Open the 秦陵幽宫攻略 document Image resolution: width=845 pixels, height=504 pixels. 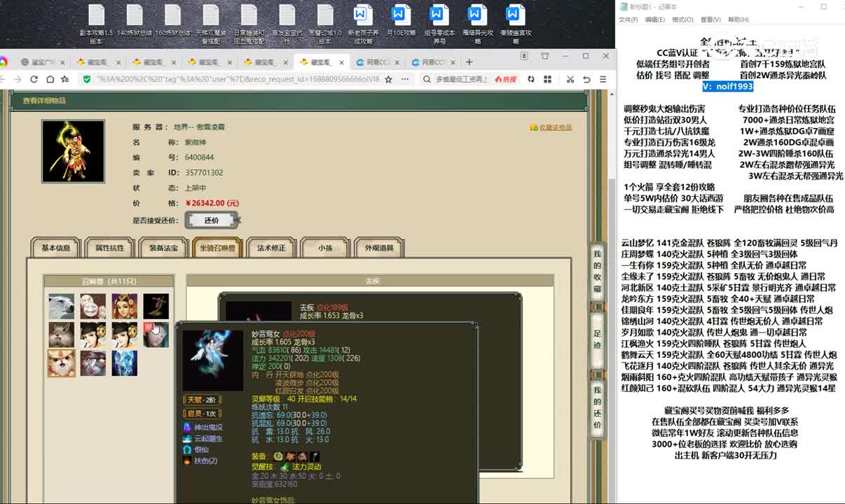click(x=514, y=24)
